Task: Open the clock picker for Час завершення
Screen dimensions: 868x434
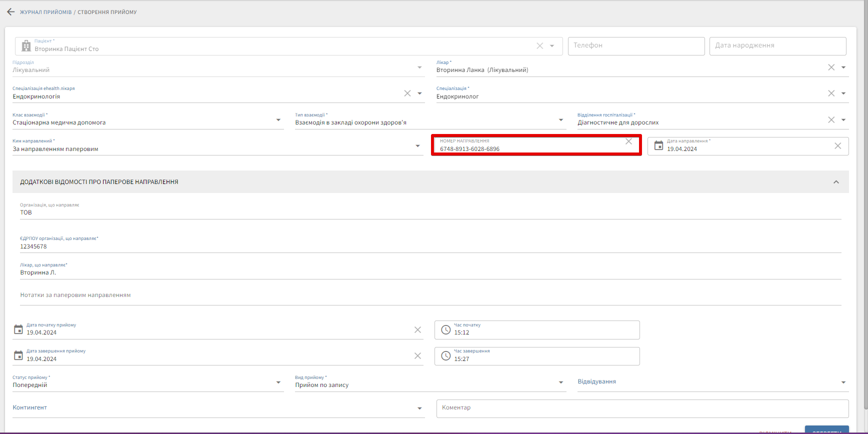Action: click(445, 356)
